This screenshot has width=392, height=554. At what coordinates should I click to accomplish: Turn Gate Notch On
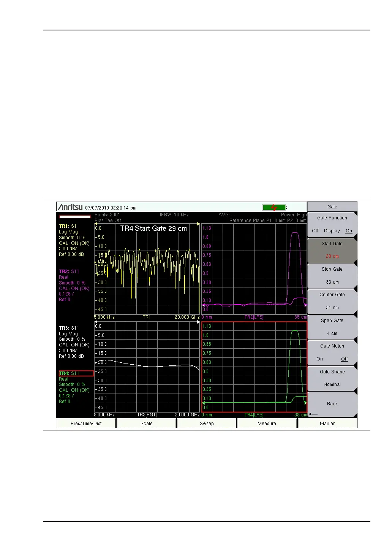tap(319, 359)
